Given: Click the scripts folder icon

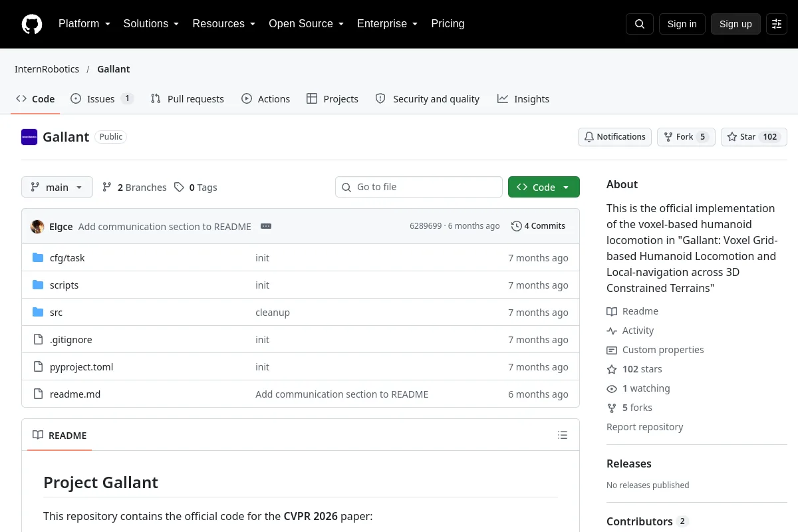Looking at the screenshot, I should [x=38, y=285].
